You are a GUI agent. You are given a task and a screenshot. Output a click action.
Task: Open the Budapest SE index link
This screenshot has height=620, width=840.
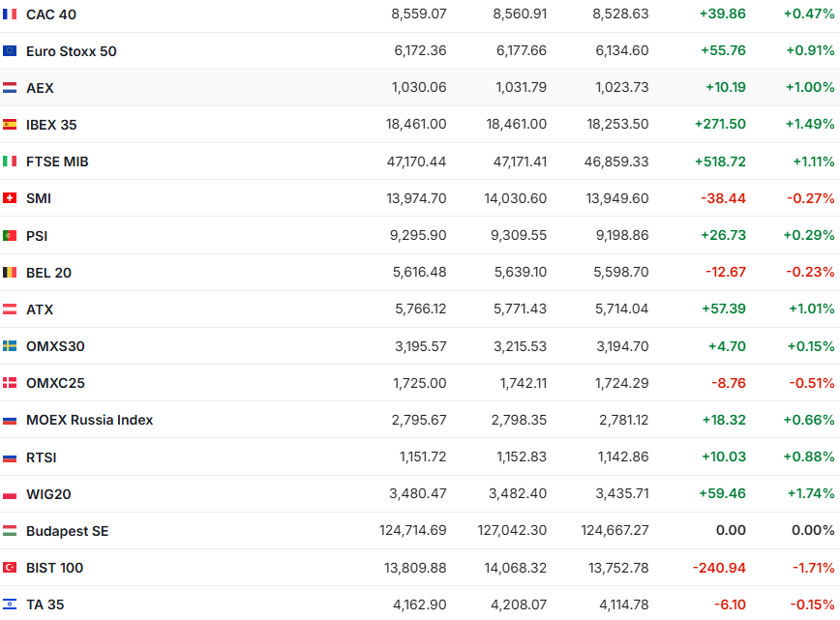pyautogui.click(x=67, y=531)
